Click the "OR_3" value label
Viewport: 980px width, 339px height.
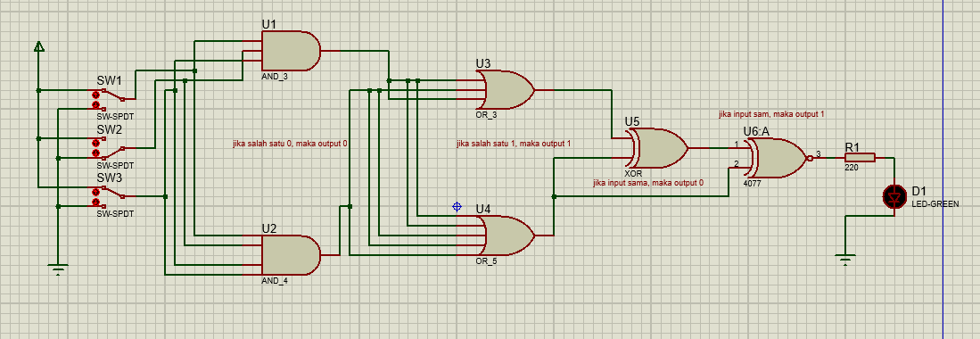tap(486, 114)
